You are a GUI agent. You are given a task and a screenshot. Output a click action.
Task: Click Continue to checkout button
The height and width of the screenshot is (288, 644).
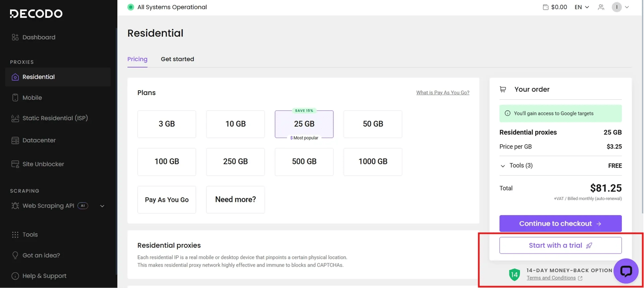click(560, 224)
